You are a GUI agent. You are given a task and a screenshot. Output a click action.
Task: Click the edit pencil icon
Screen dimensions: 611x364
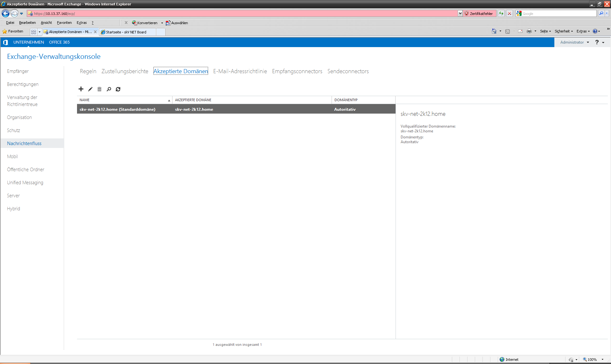pos(90,89)
